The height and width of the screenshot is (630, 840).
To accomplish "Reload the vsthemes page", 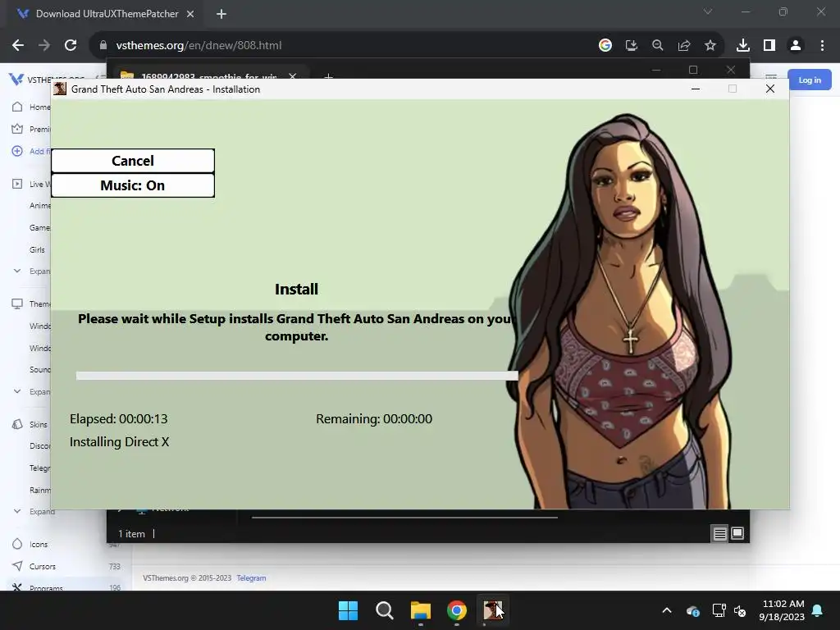I will click(71, 46).
